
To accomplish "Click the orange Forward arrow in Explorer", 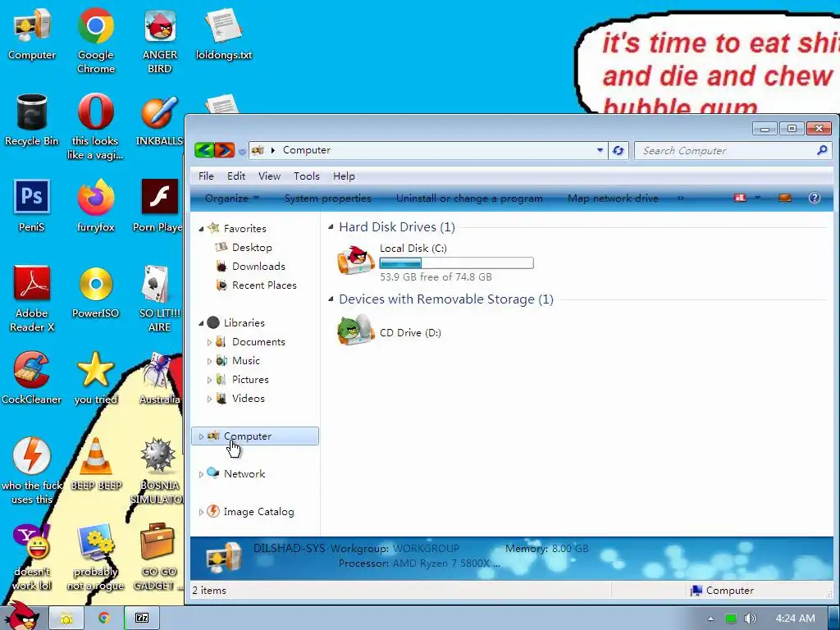I will coord(225,150).
